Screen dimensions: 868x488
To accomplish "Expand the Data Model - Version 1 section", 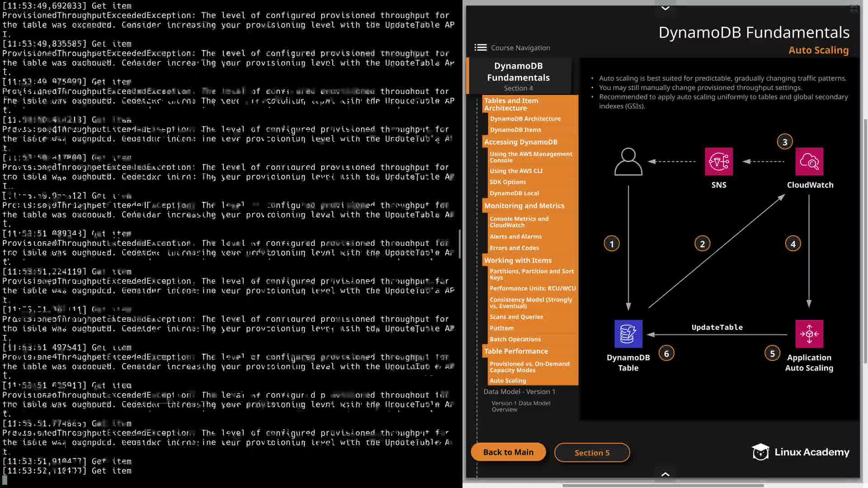I will tap(519, 392).
